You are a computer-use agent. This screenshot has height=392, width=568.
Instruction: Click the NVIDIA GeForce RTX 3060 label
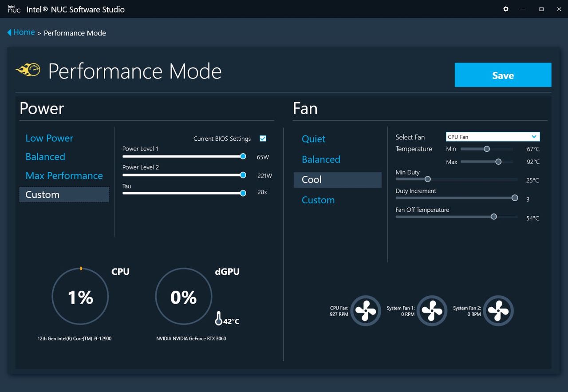click(191, 339)
